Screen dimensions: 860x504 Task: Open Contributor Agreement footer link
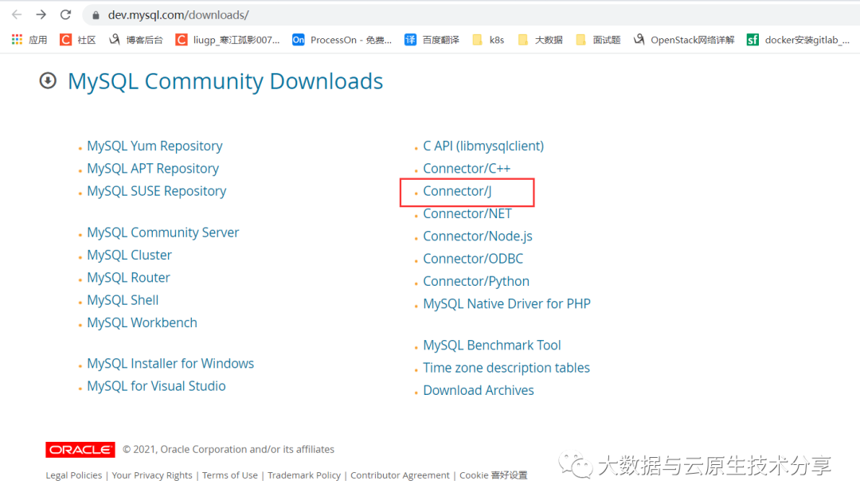point(400,475)
